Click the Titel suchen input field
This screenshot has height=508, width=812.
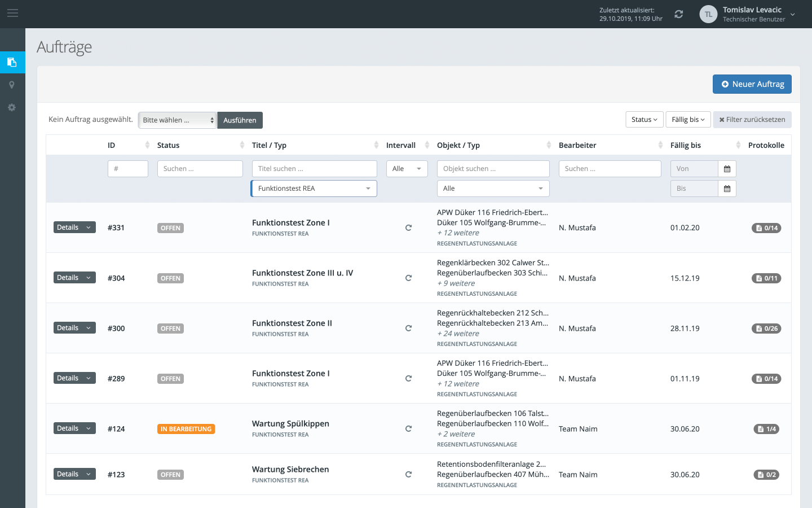[x=314, y=169]
